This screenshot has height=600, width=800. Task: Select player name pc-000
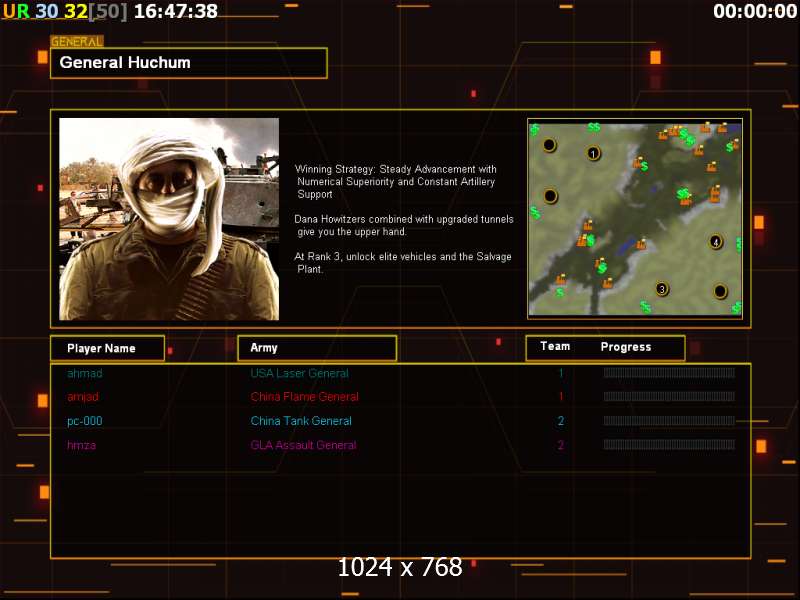[x=85, y=421]
